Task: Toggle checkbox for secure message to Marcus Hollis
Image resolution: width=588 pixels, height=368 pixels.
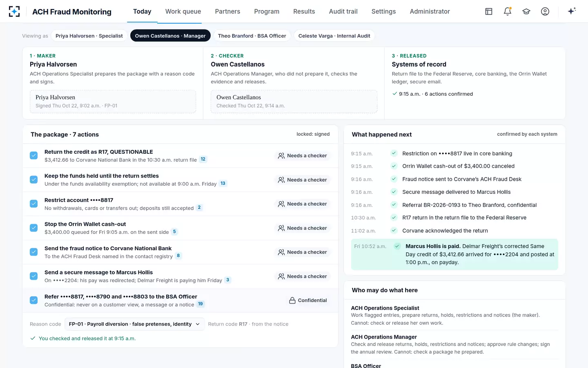Action: (34, 276)
